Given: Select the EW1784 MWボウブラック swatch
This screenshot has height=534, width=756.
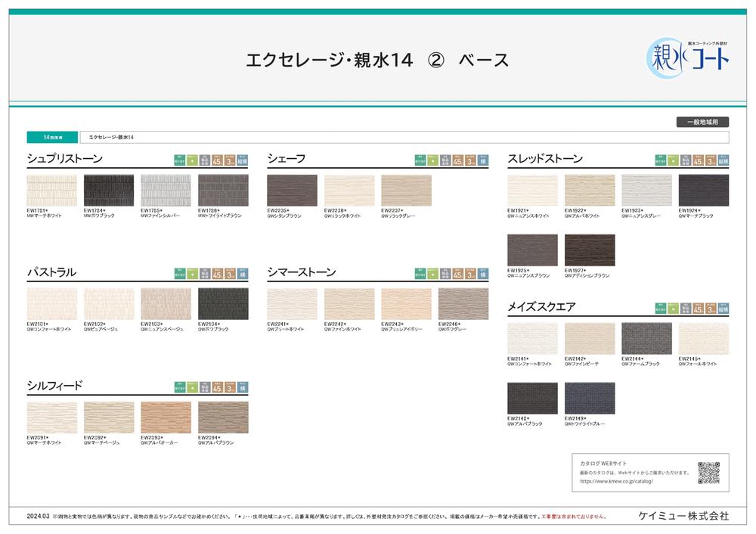Looking at the screenshot, I should click(x=109, y=191).
